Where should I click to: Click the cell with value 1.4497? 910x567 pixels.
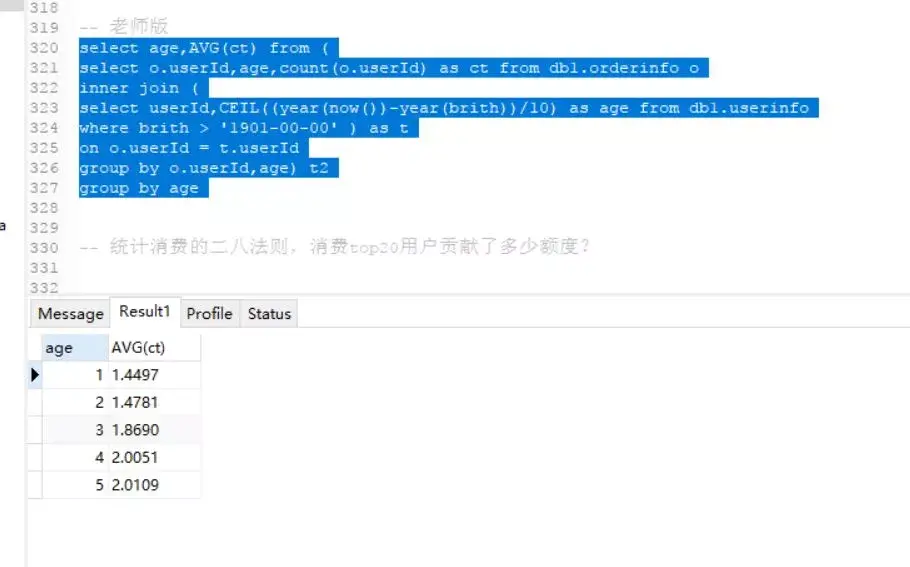pos(154,375)
